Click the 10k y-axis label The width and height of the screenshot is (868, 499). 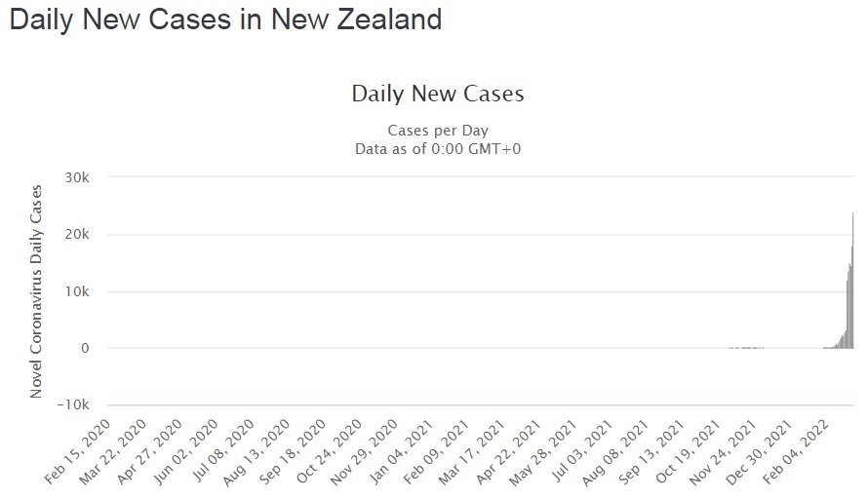coord(77,291)
